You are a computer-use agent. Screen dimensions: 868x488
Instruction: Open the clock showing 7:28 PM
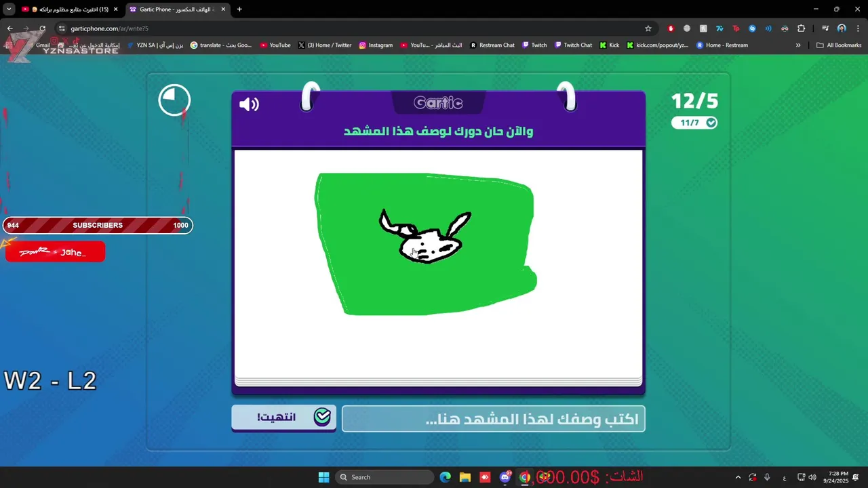point(836,477)
